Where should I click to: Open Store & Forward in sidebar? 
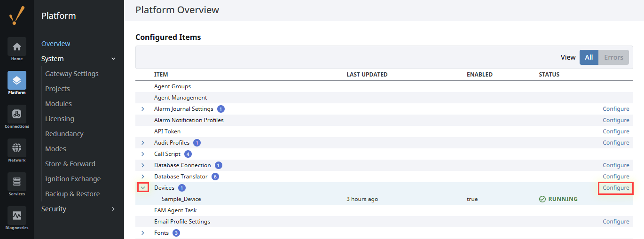tap(70, 164)
